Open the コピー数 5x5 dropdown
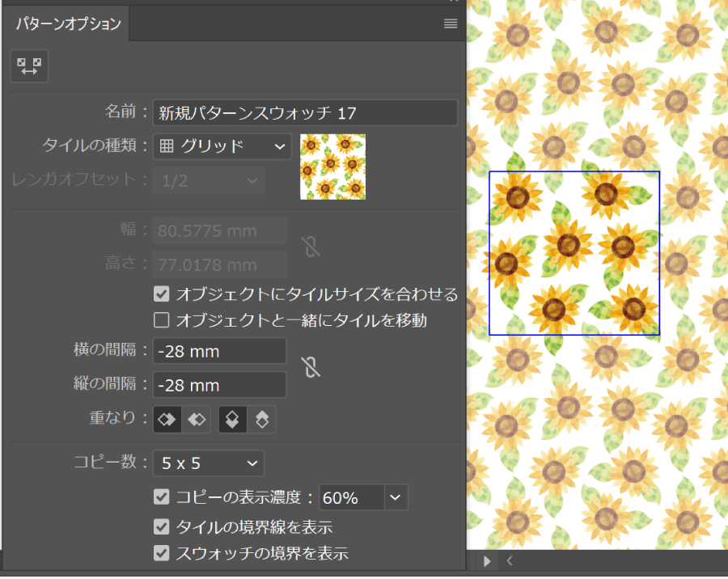 [208, 463]
